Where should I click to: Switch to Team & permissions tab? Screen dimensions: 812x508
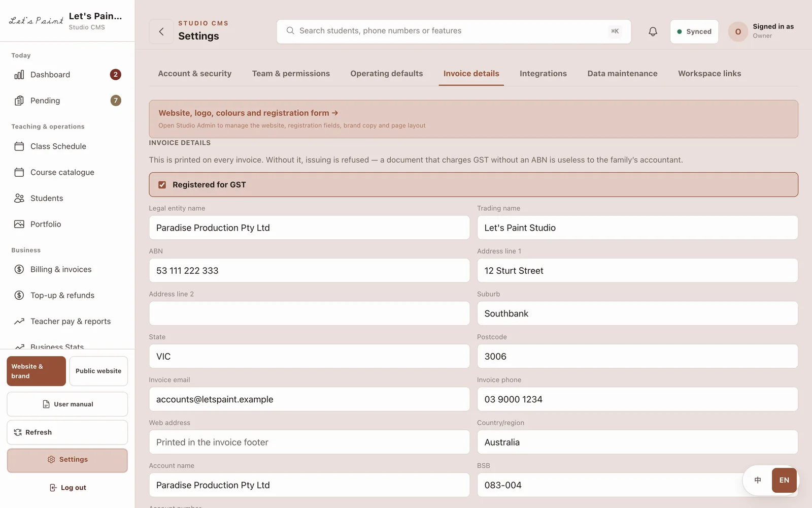click(291, 74)
